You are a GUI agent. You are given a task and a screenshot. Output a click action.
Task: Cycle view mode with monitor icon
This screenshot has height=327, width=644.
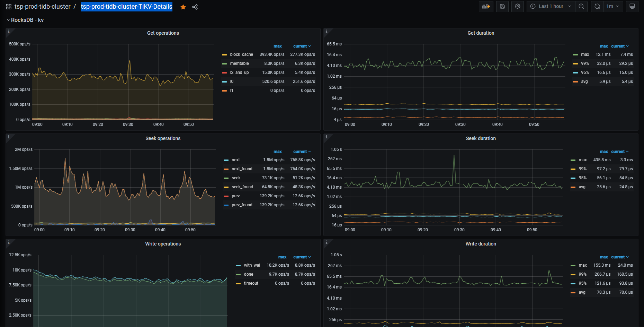(x=632, y=7)
